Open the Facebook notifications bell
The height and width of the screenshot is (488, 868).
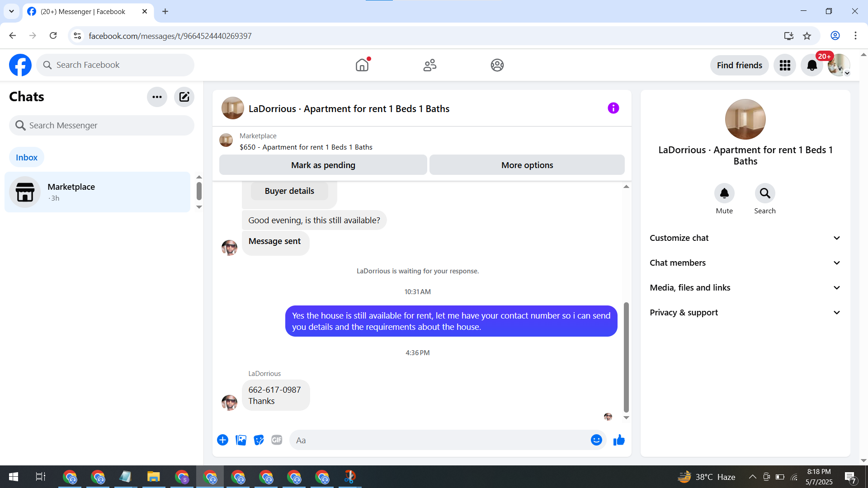point(812,66)
